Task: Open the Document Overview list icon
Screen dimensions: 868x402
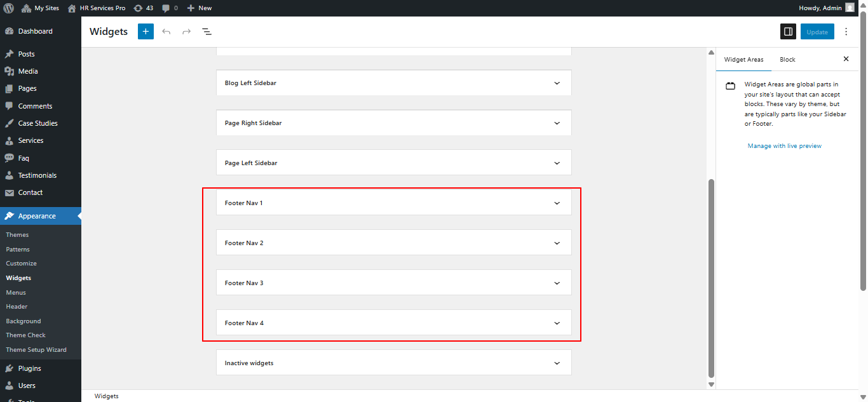Action: tap(207, 31)
